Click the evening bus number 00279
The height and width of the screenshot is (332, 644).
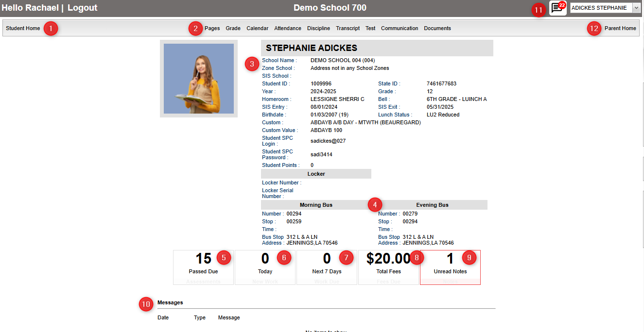(410, 214)
